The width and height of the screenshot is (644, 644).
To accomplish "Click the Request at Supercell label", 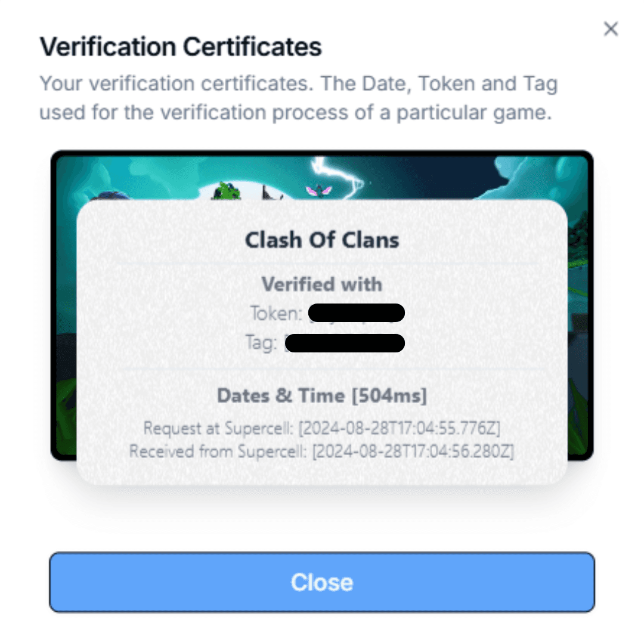I will [218, 428].
